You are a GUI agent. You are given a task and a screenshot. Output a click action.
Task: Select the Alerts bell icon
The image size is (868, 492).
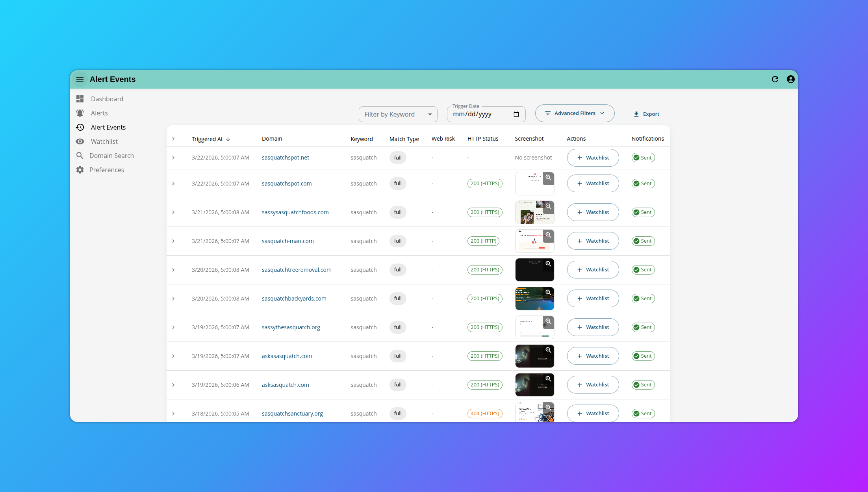[80, 113]
